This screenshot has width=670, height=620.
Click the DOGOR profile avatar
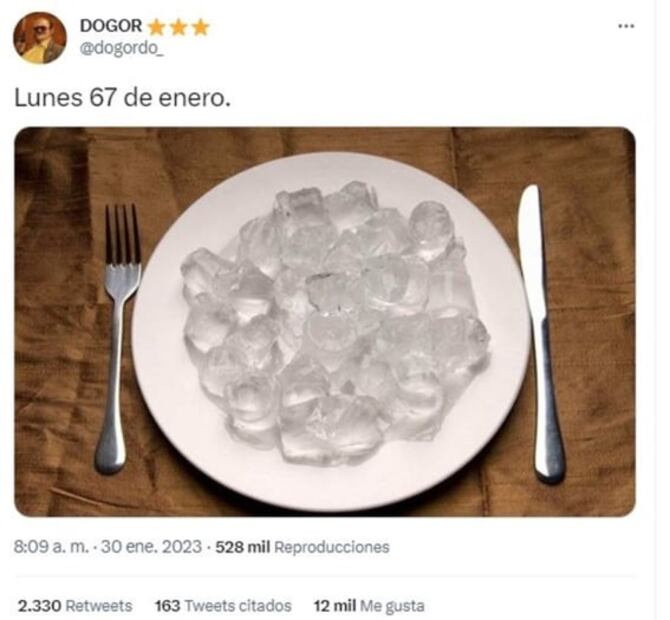pos(39,38)
